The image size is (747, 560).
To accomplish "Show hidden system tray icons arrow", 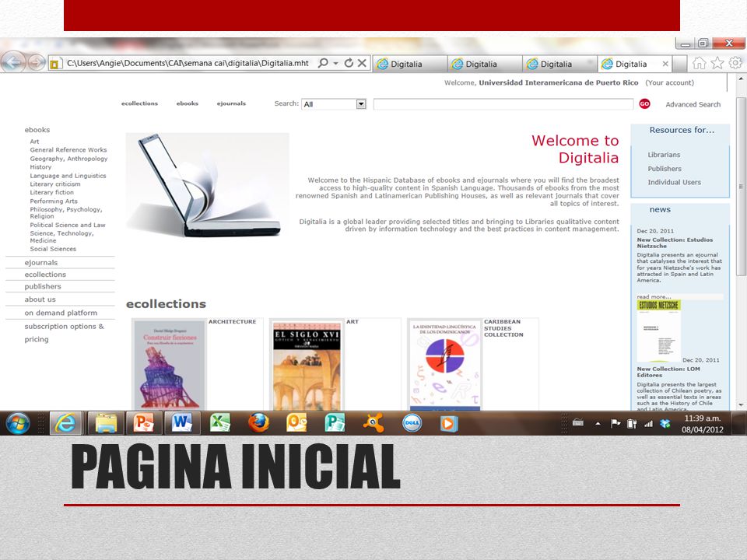I will [598, 423].
